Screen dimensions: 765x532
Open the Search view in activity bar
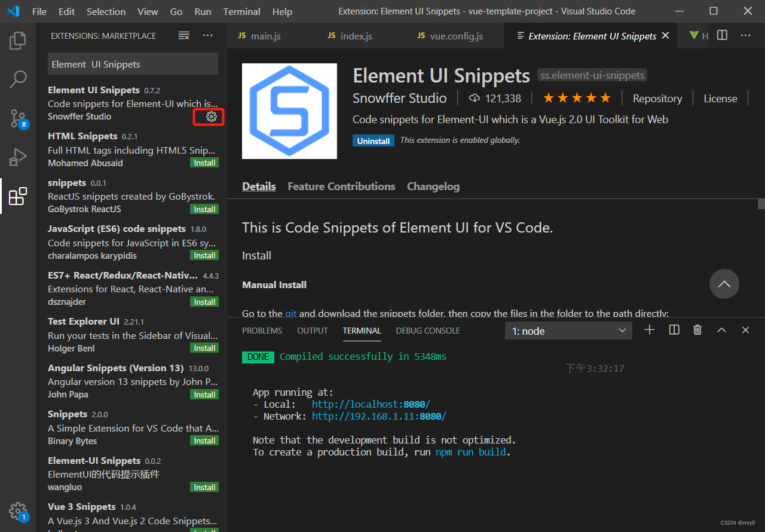coord(18,79)
